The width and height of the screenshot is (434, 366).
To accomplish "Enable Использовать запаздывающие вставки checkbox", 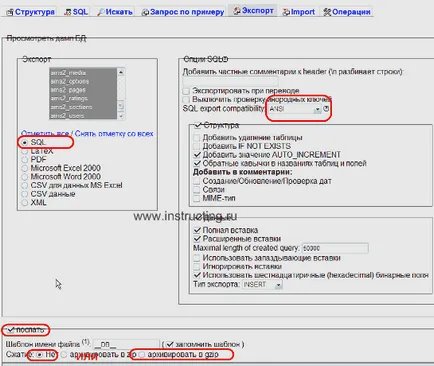I will coord(197,258).
